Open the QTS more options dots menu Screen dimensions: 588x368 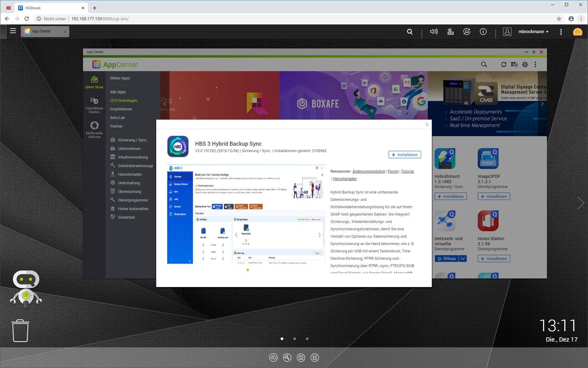click(x=561, y=32)
